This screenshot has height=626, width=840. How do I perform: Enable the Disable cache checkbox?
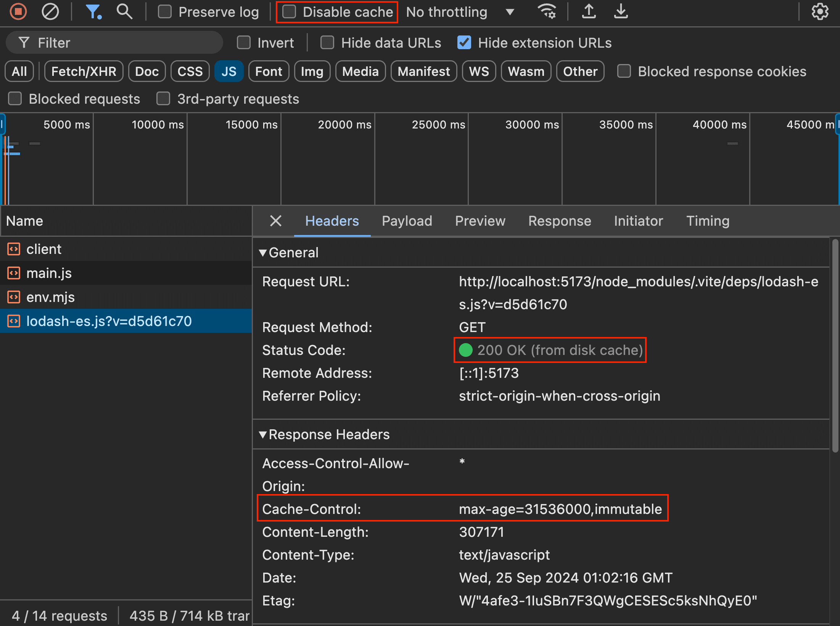pyautogui.click(x=289, y=12)
